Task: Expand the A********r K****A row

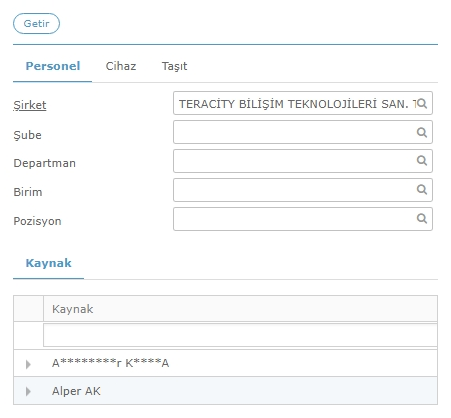Action: tap(28, 364)
